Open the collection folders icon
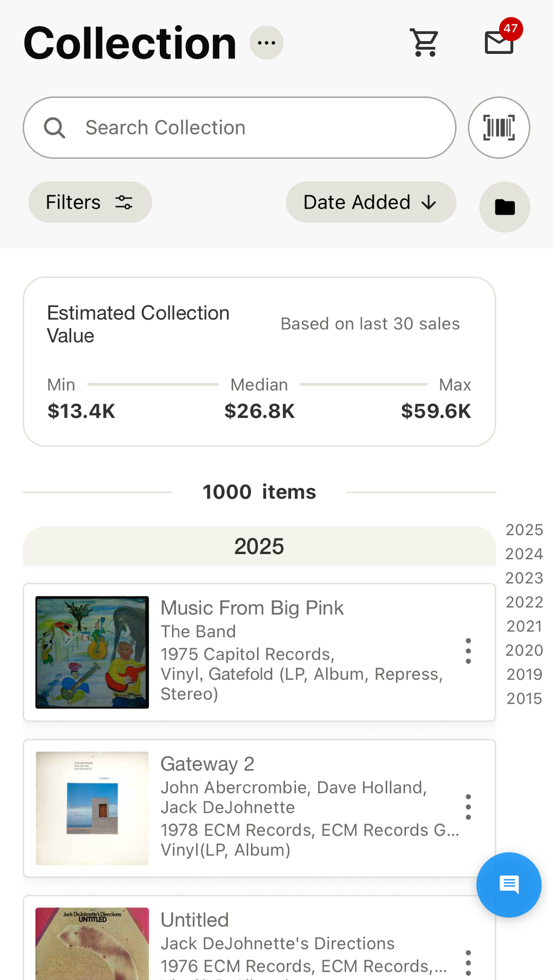Image resolution: width=553 pixels, height=980 pixels. tap(504, 207)
